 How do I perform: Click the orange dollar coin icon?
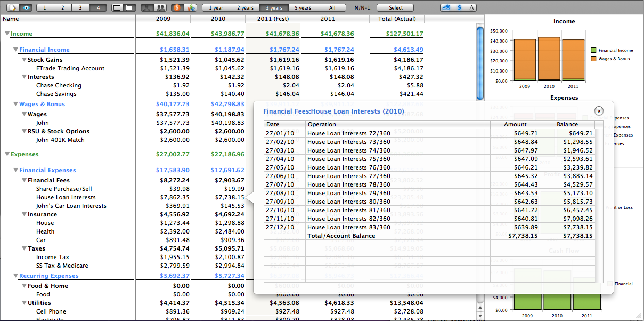(x=177, y=8)
